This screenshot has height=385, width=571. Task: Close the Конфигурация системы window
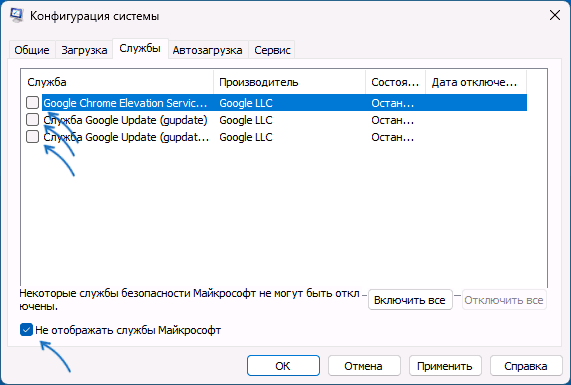(x=555, y=15)
